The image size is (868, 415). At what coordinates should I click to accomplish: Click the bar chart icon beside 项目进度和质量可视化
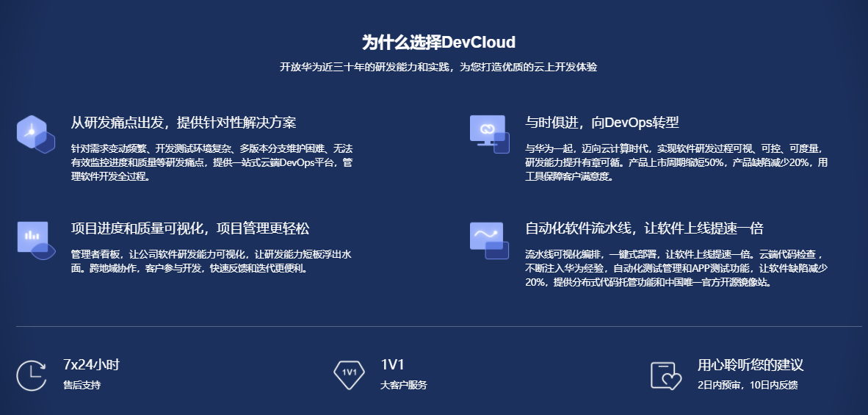tap(36, 240)
